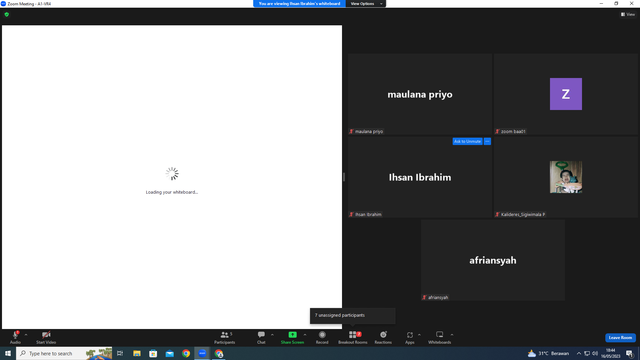Open the Reactions menu

point(383,337)
